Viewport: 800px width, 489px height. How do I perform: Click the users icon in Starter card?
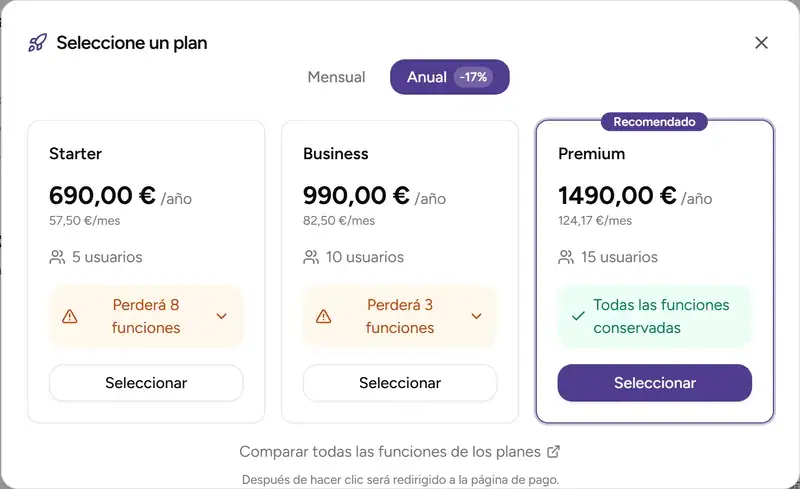(x=57, y=257)
